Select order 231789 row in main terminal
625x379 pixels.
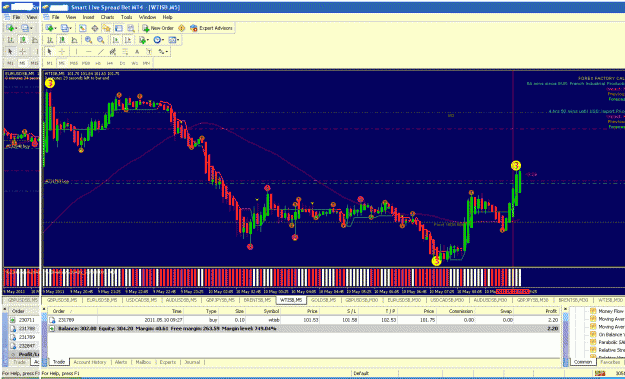[303, 320]
